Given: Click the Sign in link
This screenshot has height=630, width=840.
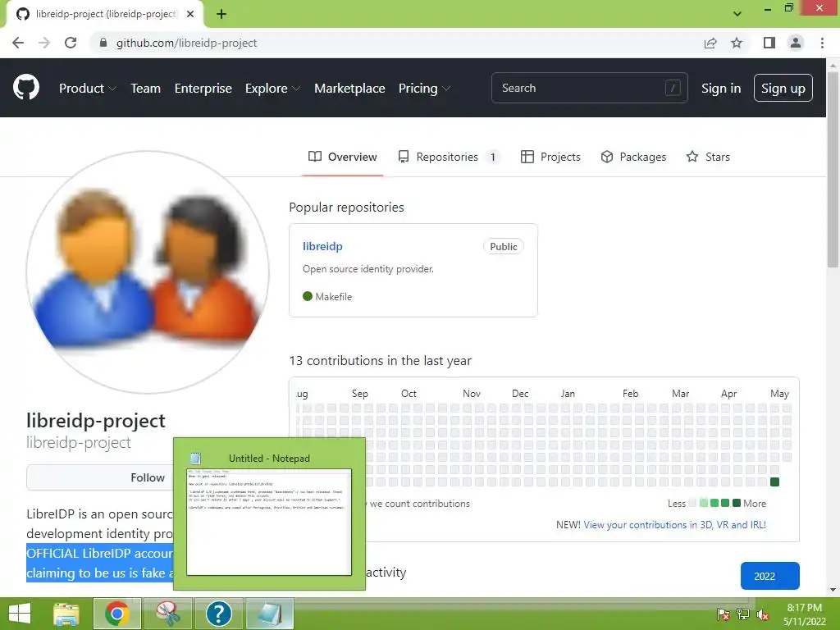Looking at the screenshot, I should tap(721, 89).
